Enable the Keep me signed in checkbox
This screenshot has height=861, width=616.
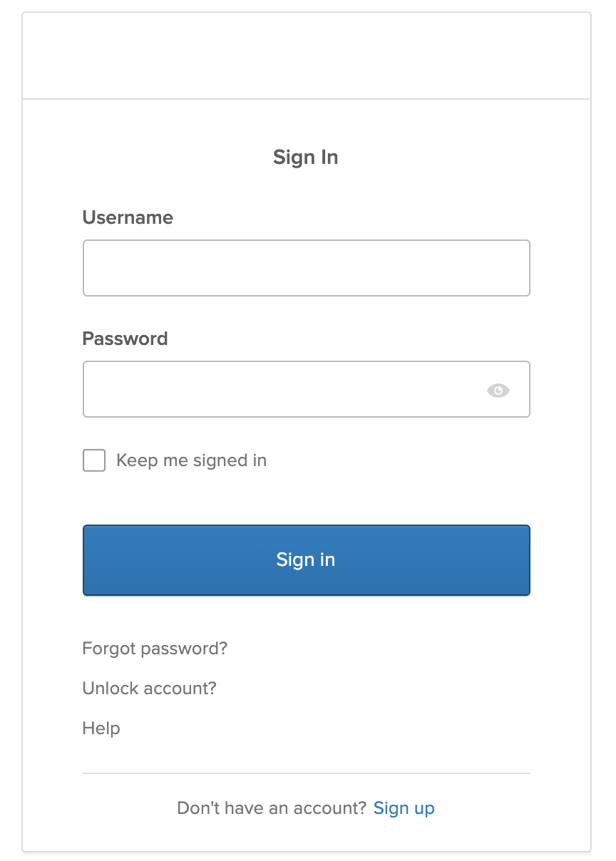tap(93, 460)
